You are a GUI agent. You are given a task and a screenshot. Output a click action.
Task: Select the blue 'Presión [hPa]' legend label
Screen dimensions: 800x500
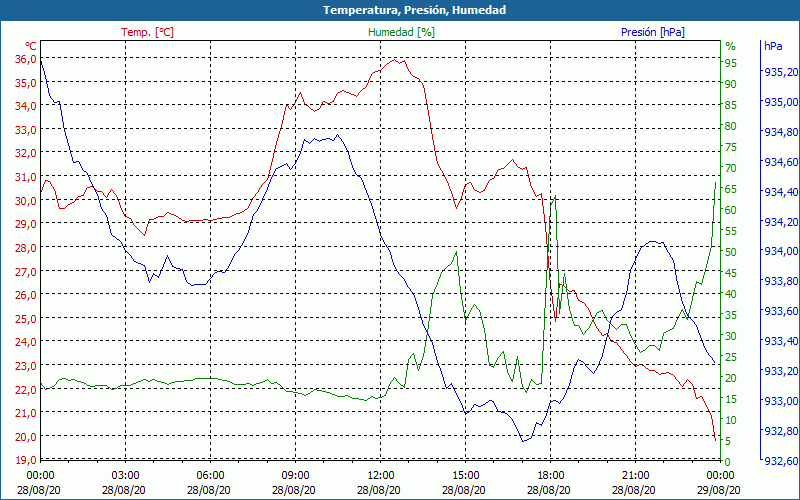(653, 32)
